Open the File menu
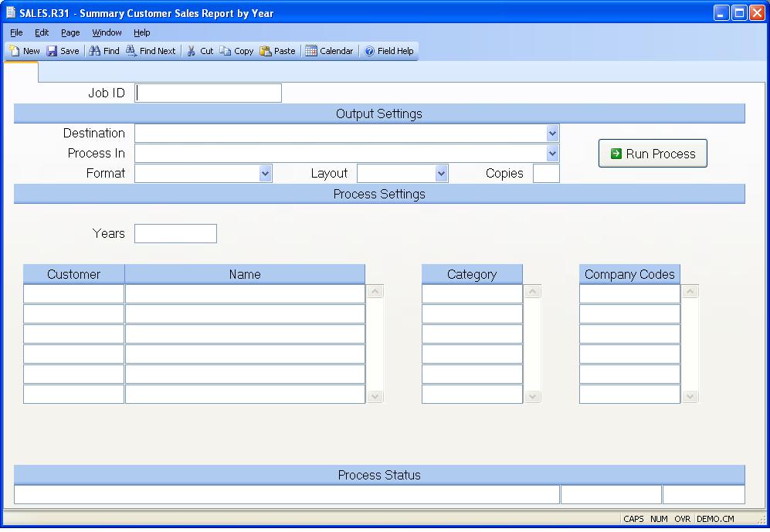The width and height of the screenshot is (770, 532). point(16,32)
